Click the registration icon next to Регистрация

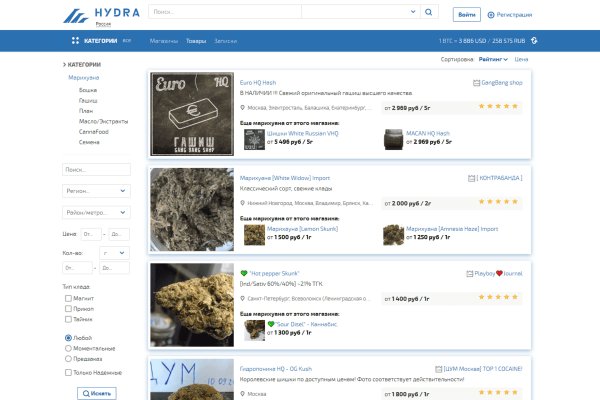[491, 15]
